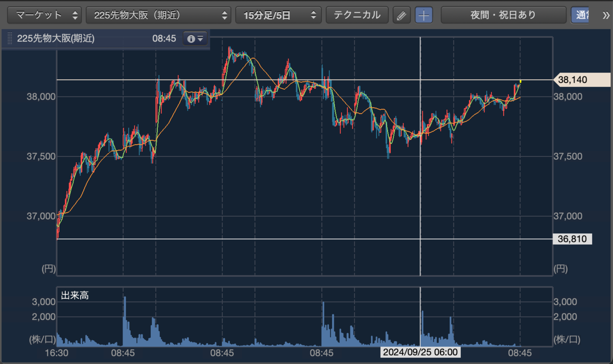Click the 36,810 low price label

(573, 239)
